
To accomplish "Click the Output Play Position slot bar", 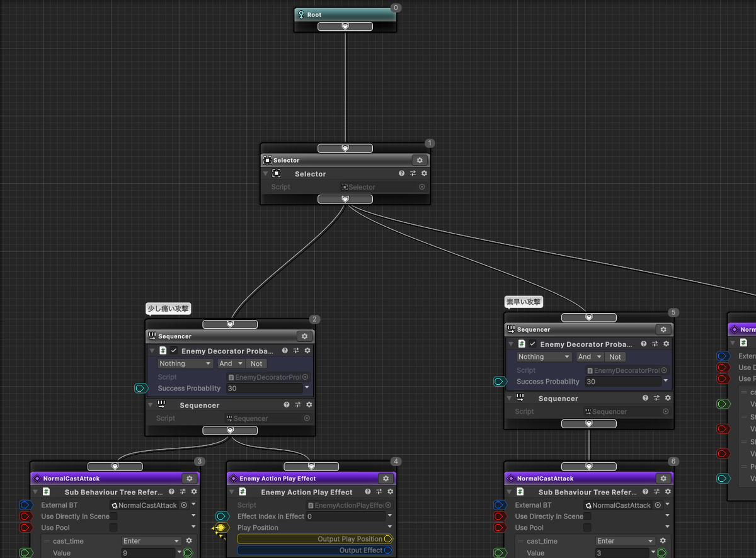I will click(x=315, y=539).
